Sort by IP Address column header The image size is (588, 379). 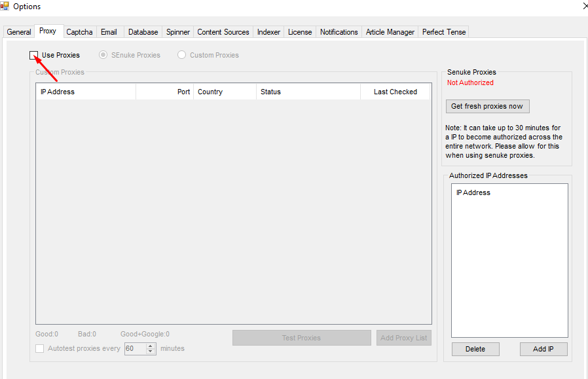point(86,92)
